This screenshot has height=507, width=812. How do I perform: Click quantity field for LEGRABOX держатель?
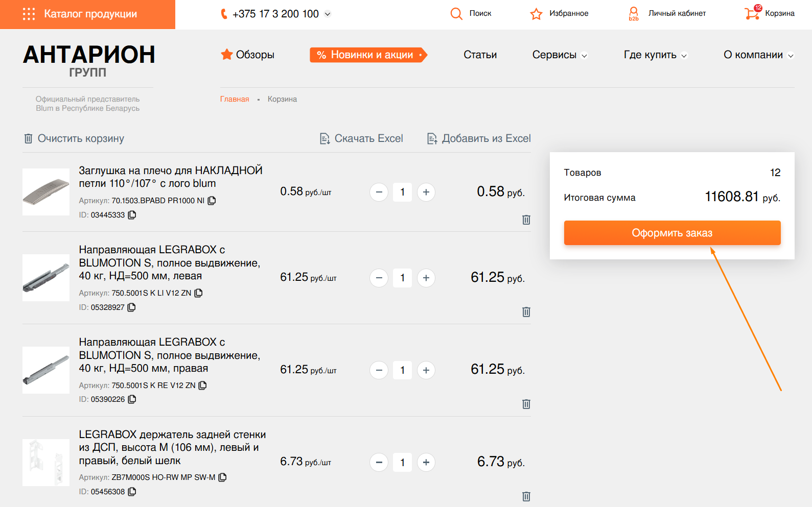click(x=403, y=463)
